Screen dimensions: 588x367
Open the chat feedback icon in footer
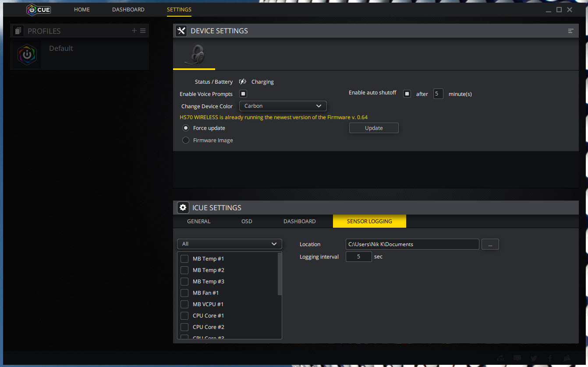(x=517, y=358)
